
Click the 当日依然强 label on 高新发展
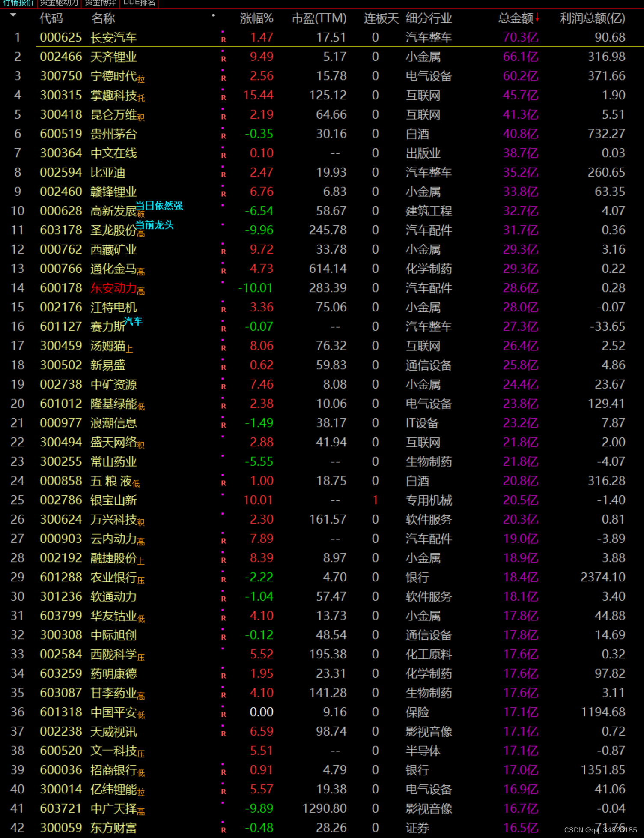click(x=159, y=206)
